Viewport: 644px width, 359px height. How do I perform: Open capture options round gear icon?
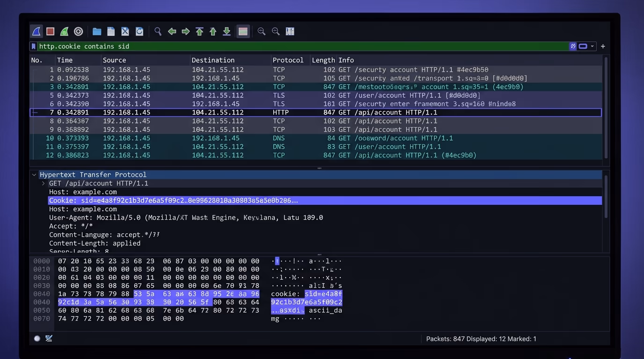click(79, 31)
